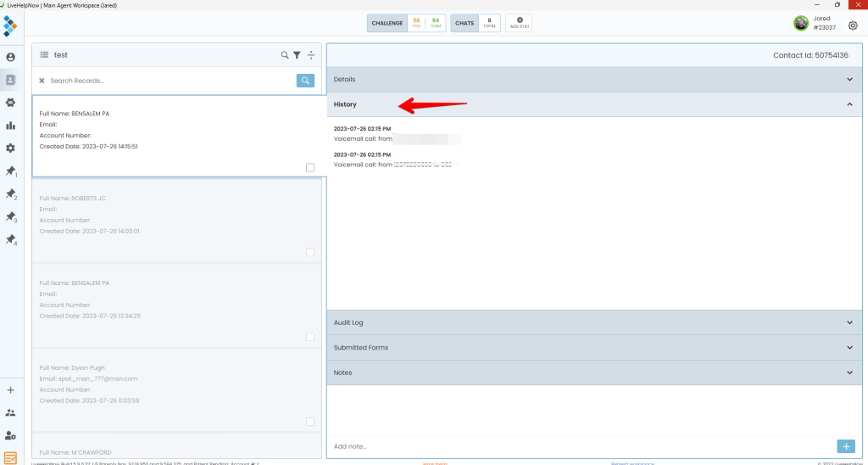Open the contacts address book sidebar icon
The width and height of the screenshot is (868, 465).
(10, 80)
